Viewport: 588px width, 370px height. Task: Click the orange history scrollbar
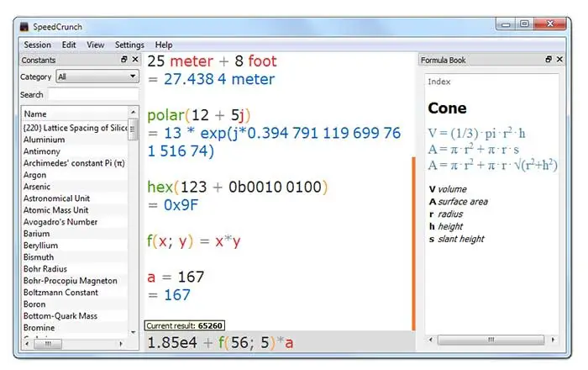pos(413,244)
